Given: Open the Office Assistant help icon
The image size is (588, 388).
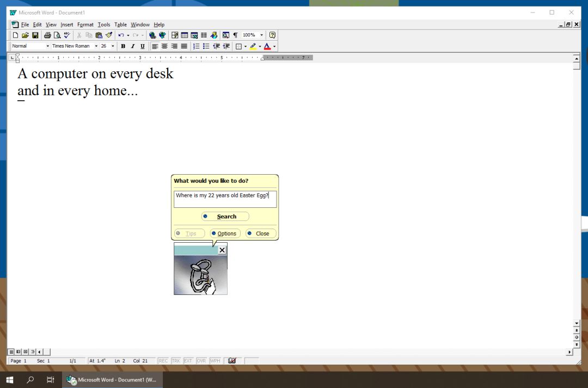Looking at the screenshot, I should click(x=272, y=35).
